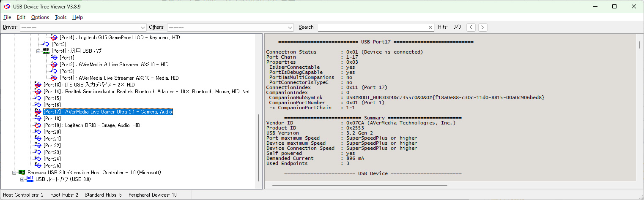The width and height of the screenshot is (644, 200).
Task: Click the [Port18] USB port icon
Action: pos(38,118)
